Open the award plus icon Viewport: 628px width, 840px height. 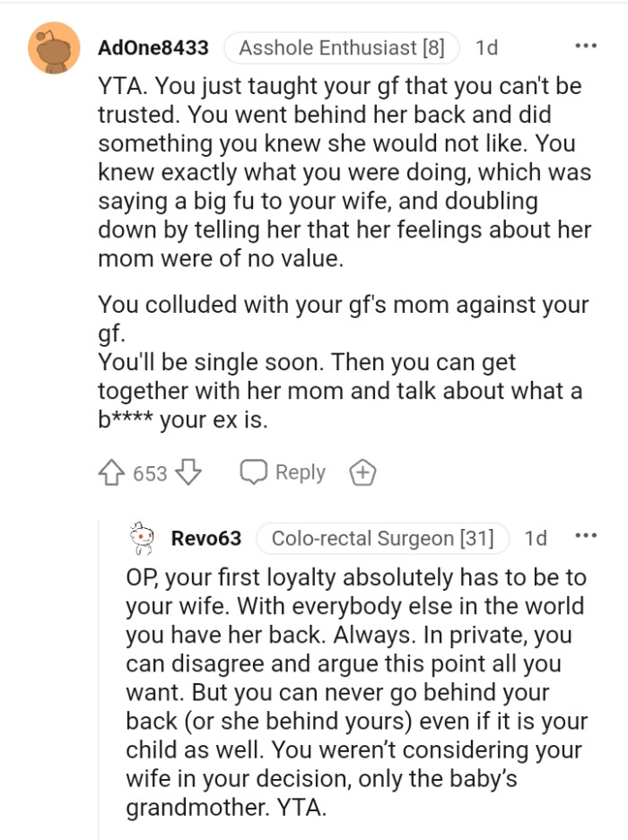tap(362, 471)
